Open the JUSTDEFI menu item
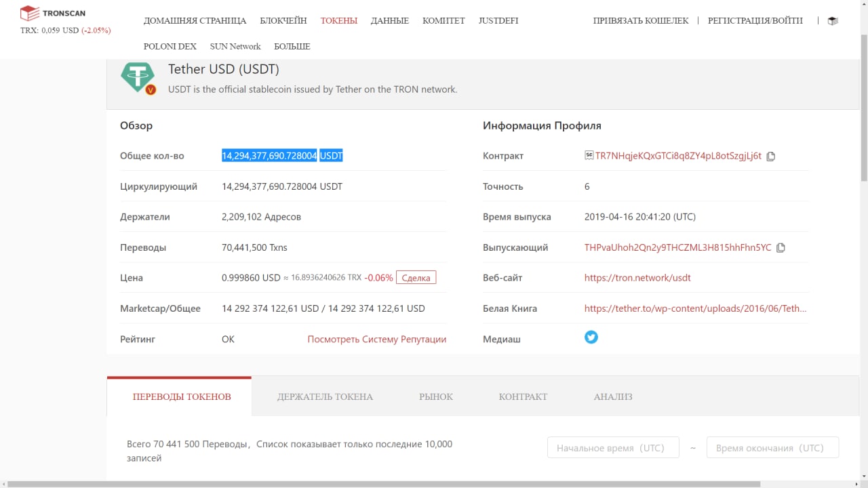Viewport: 868px width, 488px height. (x=498, y=21)
